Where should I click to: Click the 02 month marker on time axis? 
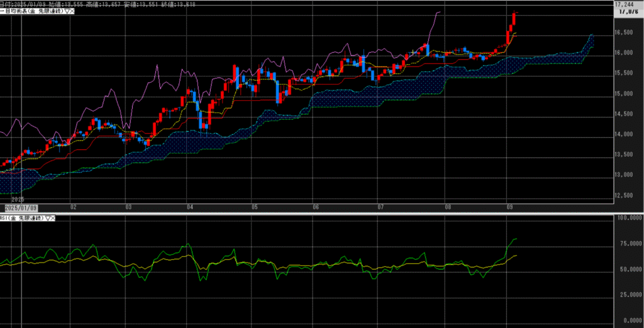[x=74, y=206]
